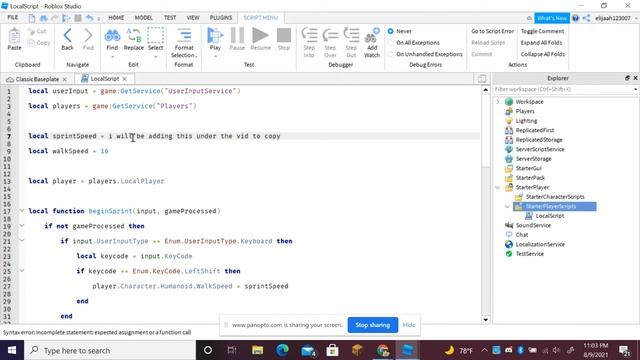Switch to the HOME ribbon tab
640x360 pixels.
coord(116,18)
